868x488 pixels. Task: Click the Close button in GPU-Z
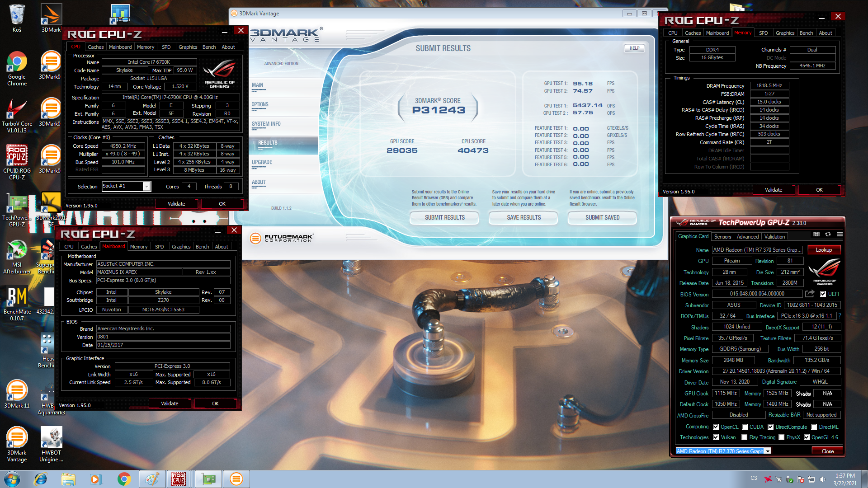827,451
